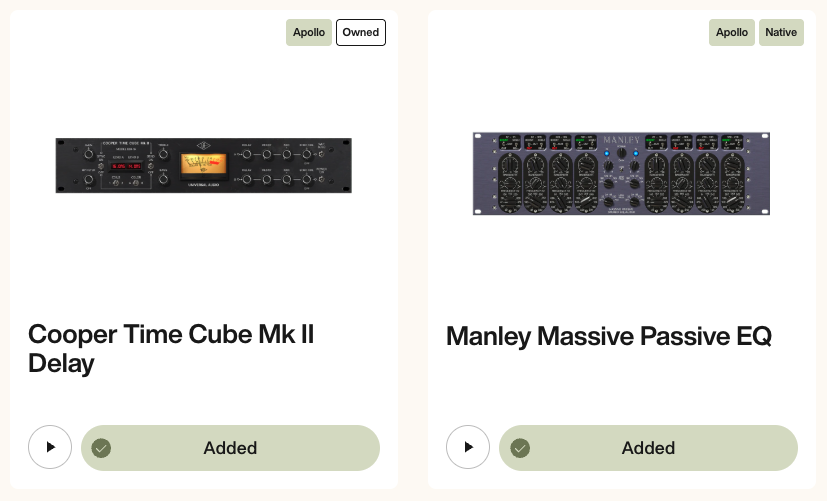
Task: Click a blue indicator light on the Manley EQ
Action: click(609, 153)
